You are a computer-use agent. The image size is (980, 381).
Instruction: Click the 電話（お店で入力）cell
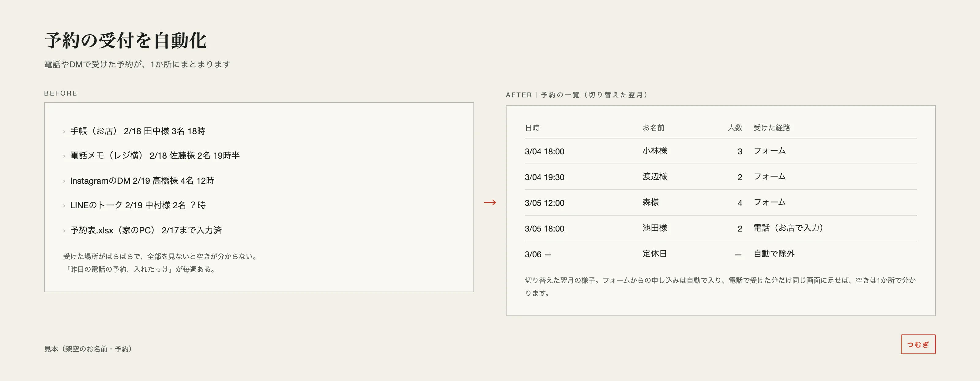click(x=788, y=228)
